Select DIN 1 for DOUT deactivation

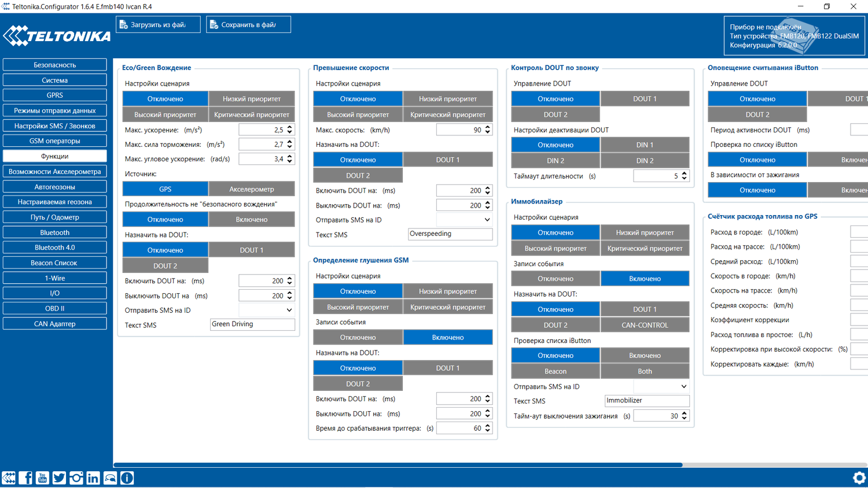(x=645, y=145)
